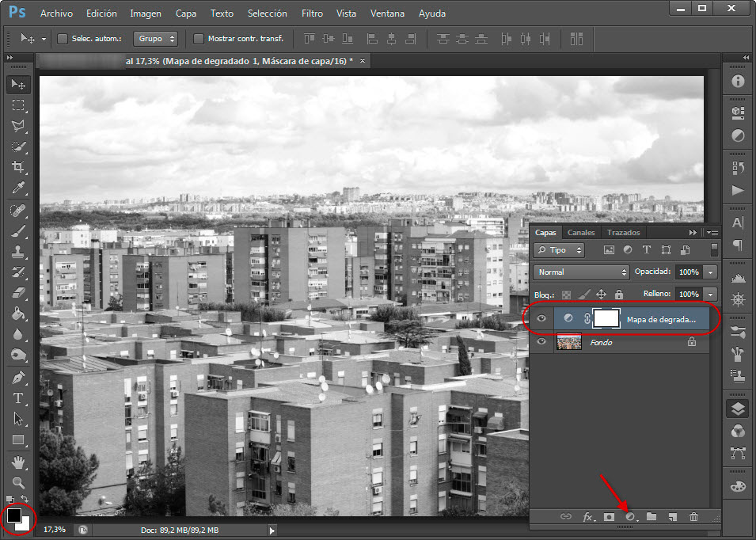
Task: Select the Rectangular Marquee tool
Action: [18, 105]
